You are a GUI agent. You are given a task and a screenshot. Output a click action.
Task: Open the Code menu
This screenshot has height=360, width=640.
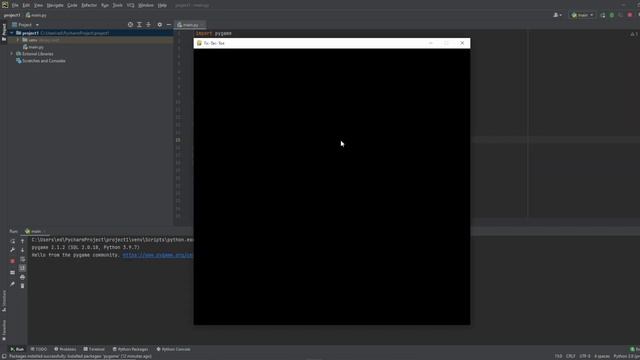[72, 5]
